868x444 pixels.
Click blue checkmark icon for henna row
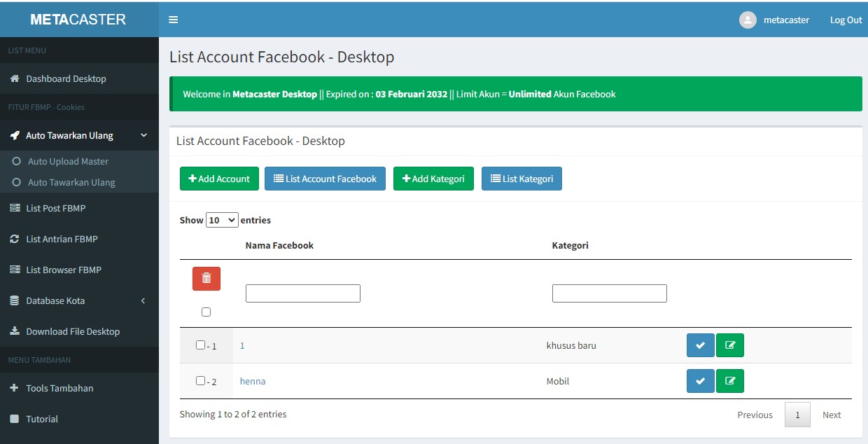tap(700, 381)
